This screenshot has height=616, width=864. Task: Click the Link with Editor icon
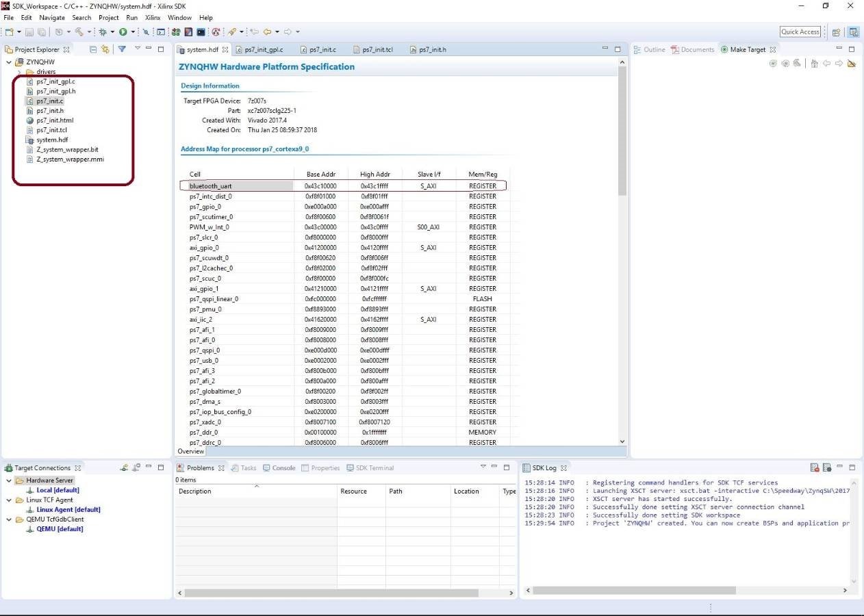105,49
